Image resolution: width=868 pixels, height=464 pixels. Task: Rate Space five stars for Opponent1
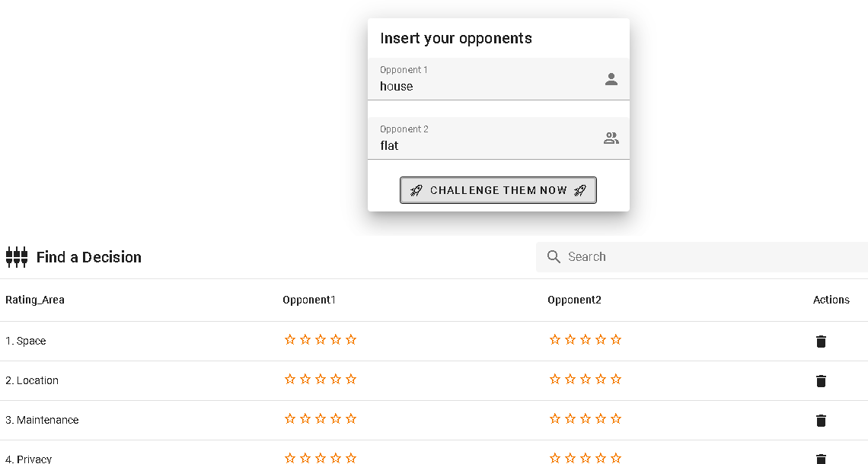tap(351, 340)
